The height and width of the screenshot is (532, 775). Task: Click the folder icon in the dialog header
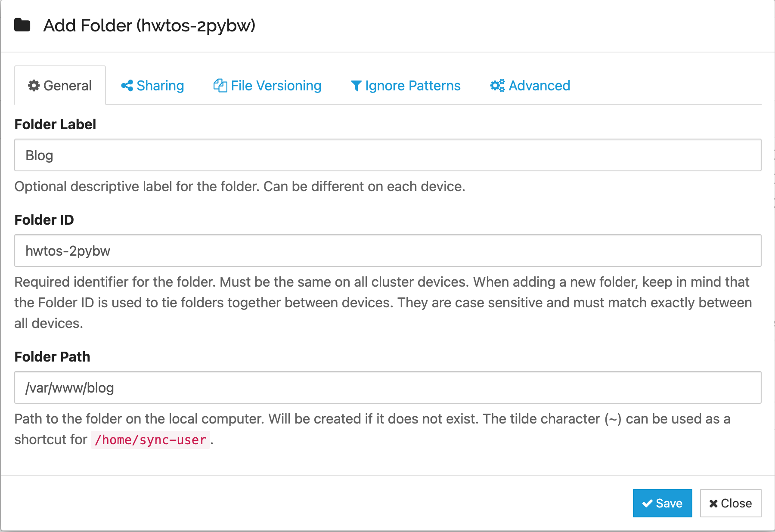click(22, 25)
